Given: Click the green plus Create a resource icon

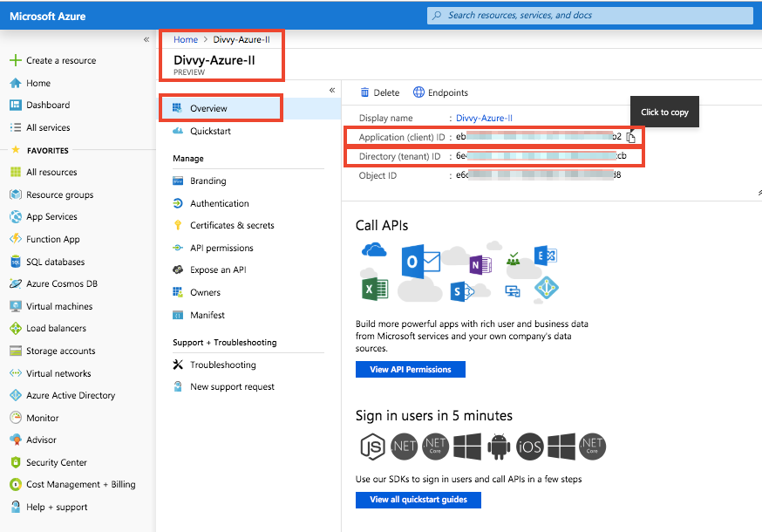Looking at the screenshot, I should coord(16,60).
